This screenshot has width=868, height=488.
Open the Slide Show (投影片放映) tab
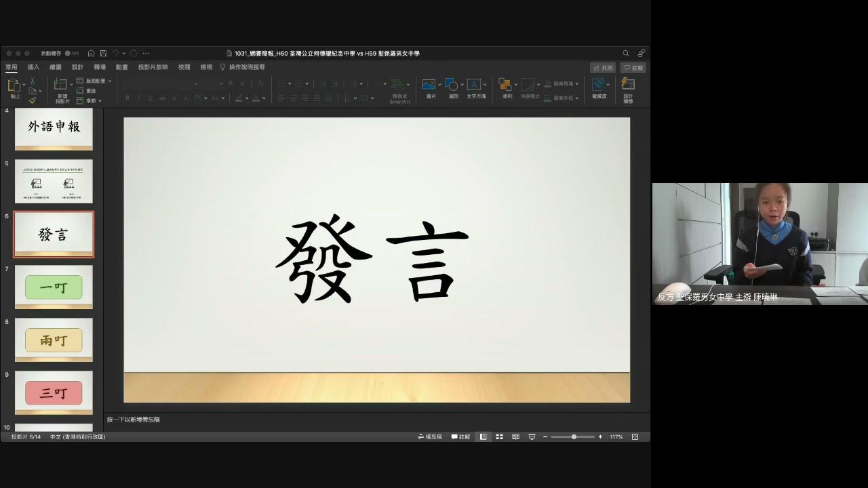tap(153, 67)
